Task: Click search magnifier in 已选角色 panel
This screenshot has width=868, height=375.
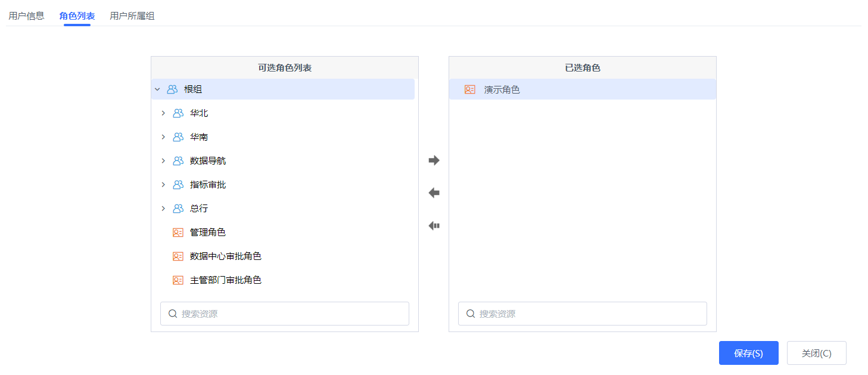Action: [471, 314]
